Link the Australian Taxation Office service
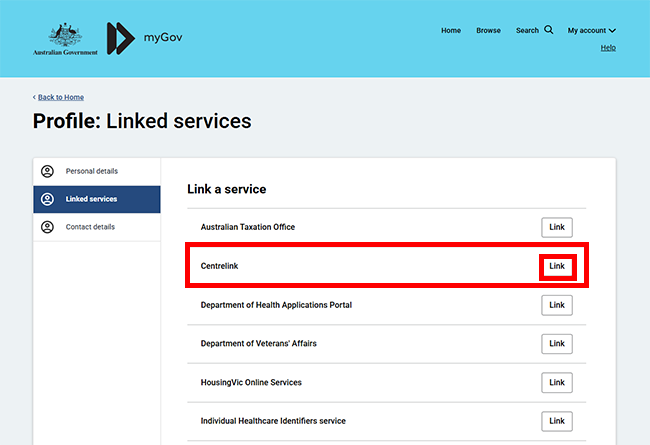The width and height of the screenshot is (650, 445). point(557,228)
